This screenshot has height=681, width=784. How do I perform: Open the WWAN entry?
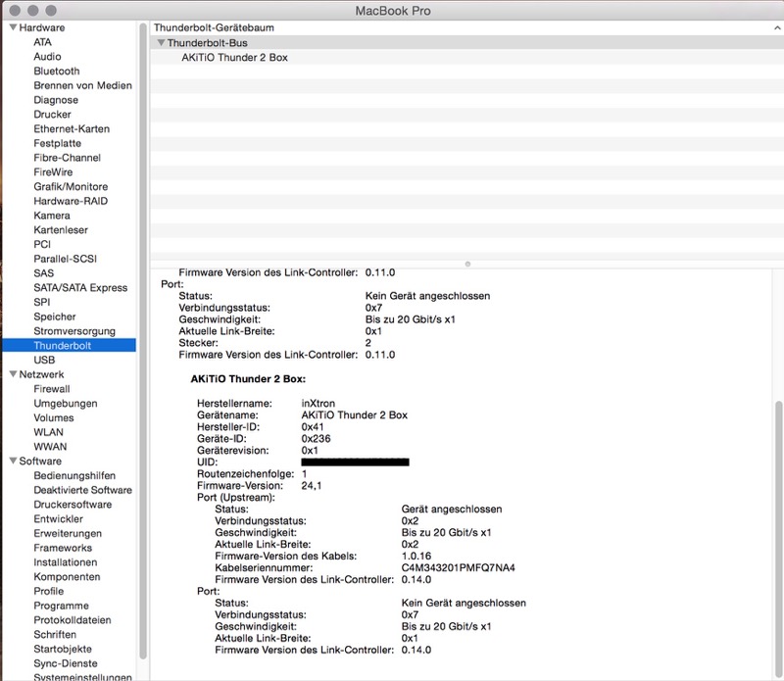pos(50,447)
